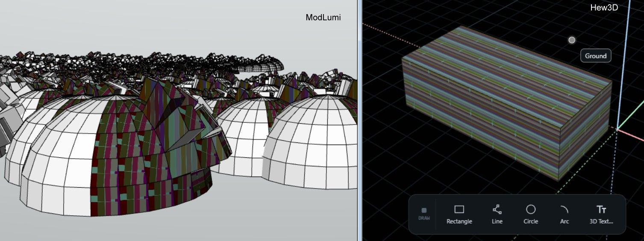Select the Arc draw tool
Screen dimensions: 644x241
pyautogui.click(x=564, y=214)
